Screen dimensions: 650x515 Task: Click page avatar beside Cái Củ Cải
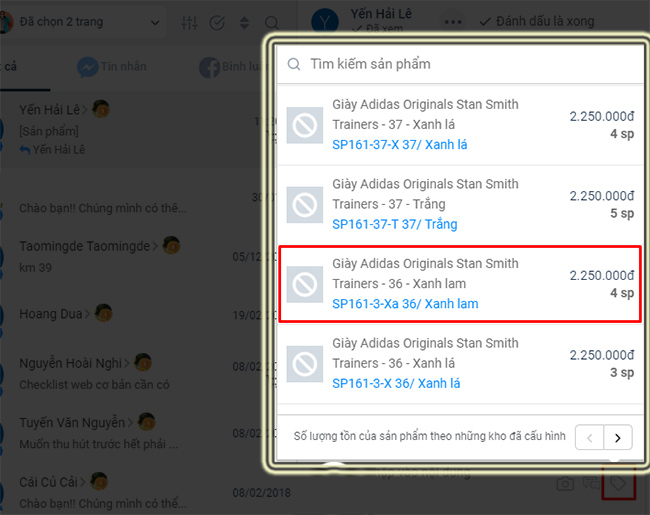pyautogui.click(x=99, y=481)
